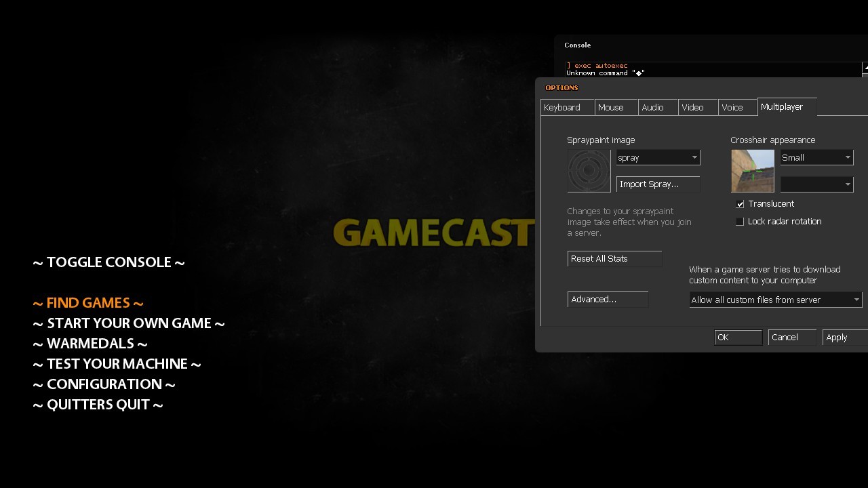Select Find Games from the menu
The height and width of the screenshot is (488, 868).
(x=87, y=302)
